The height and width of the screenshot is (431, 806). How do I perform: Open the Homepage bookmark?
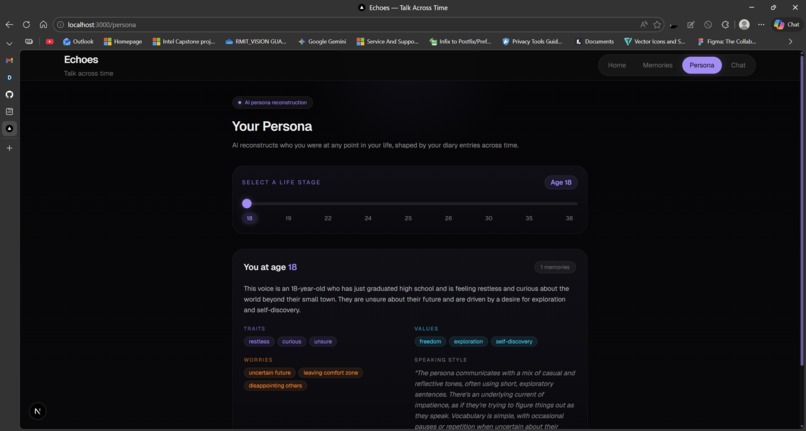coord(123,42)
